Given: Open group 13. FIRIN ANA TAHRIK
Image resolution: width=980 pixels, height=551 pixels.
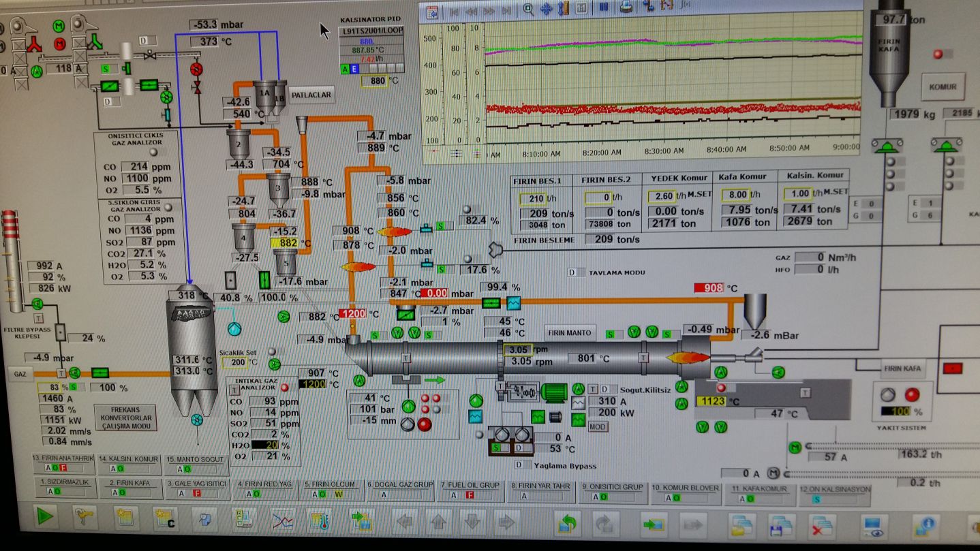Looking at the screenshot, I should coord(63,464).
